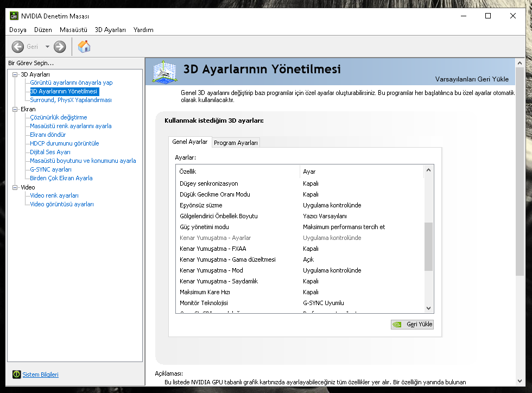The image size is (532, 393).
Task: Select the Maksimum Kare Hızı row
Action: (x=300, y=292)
